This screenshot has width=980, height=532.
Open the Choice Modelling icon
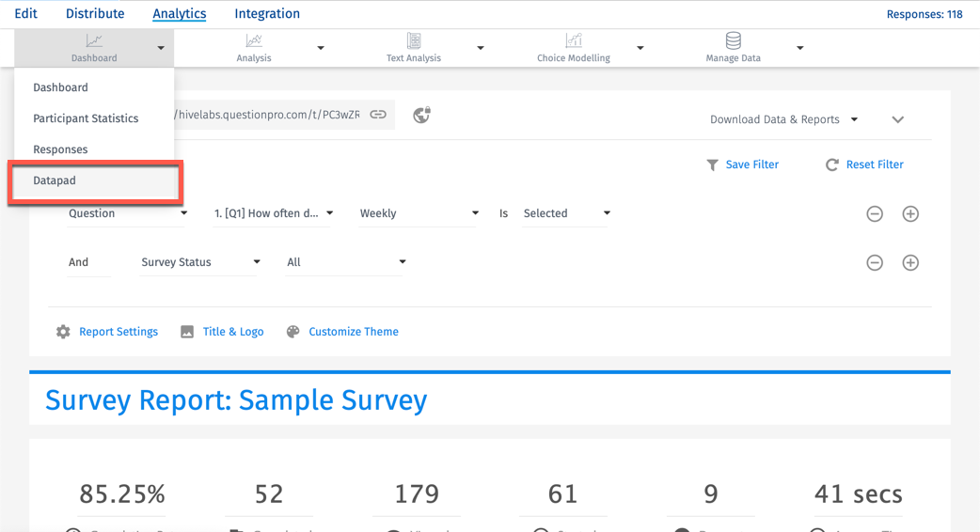pos(573,40)
